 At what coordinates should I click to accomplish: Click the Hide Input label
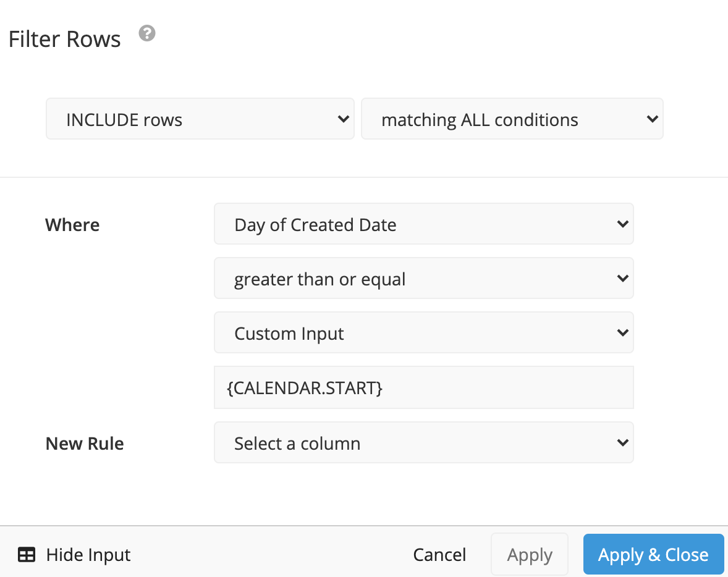pos(88,555)
